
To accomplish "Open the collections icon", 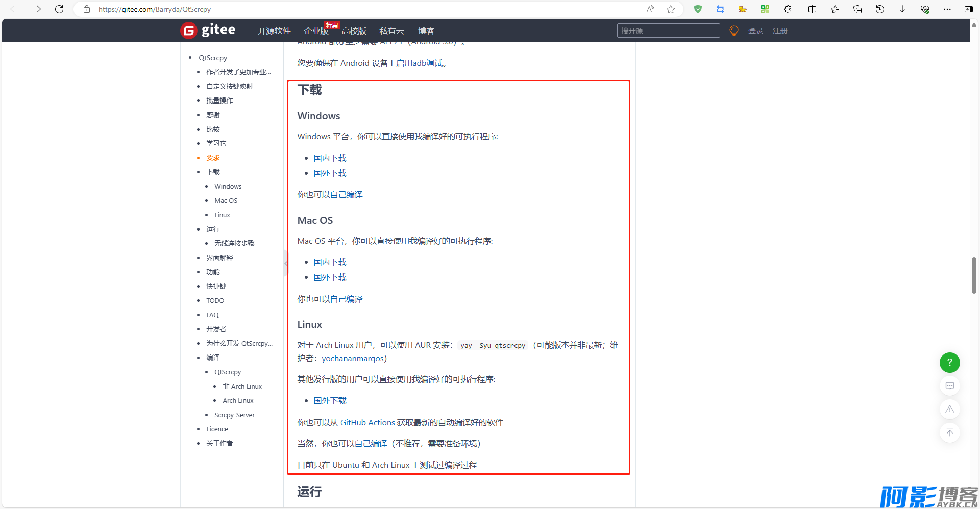I will (857, 9).
